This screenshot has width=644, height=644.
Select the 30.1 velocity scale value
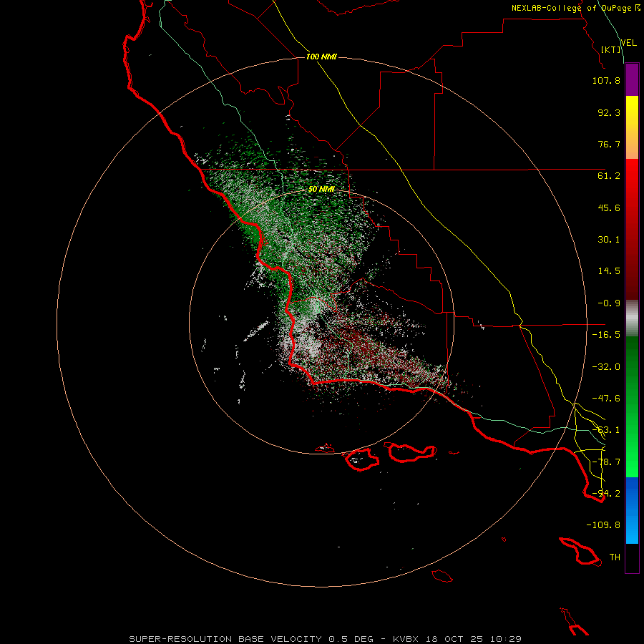pyautogui.click(x=609, y=240)
